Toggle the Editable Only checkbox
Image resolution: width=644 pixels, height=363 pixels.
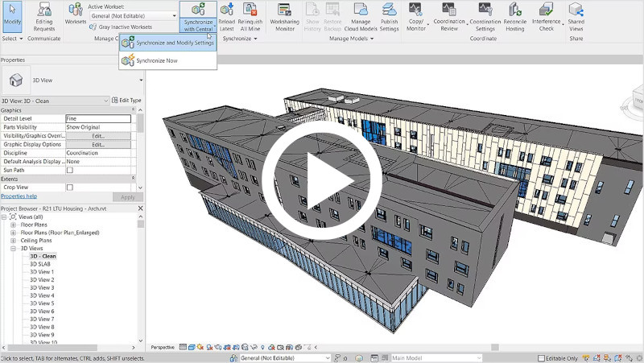[x=541, y=358]
